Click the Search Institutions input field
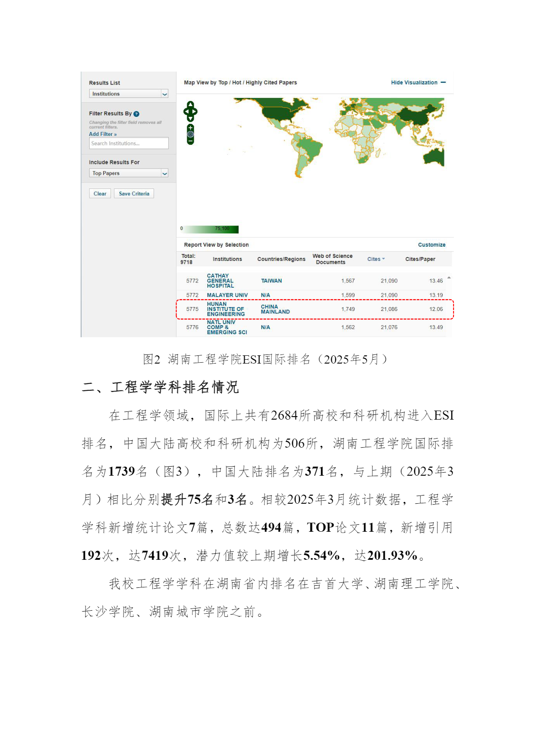Viewport: 535px width, 756px height. (x=128, y=143)
